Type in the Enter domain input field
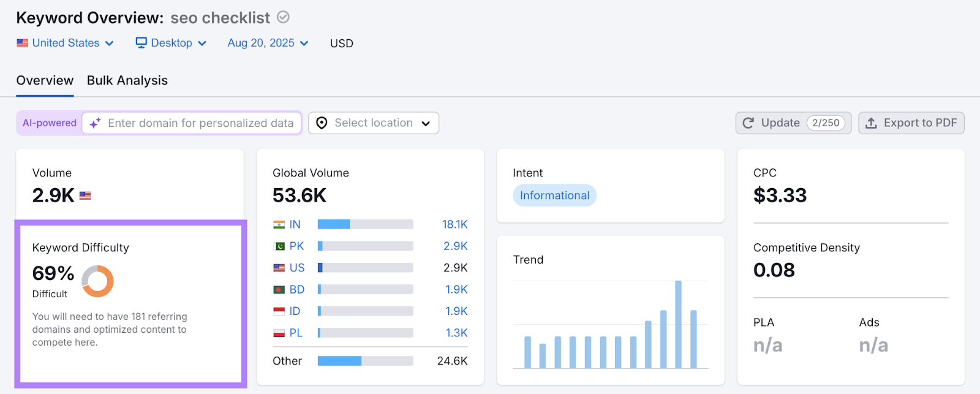980x394 pixels. coord(201,123)
